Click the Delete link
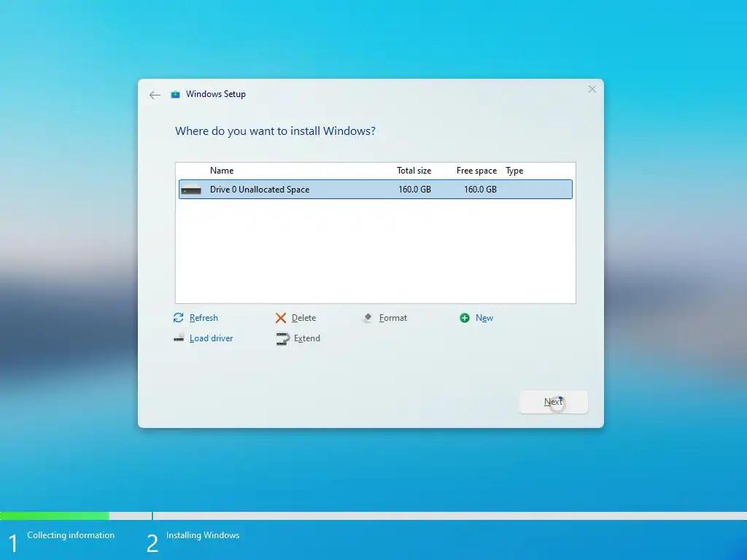Image resolution: width=747 pixels, height=560 pixels. click(303, 318)
